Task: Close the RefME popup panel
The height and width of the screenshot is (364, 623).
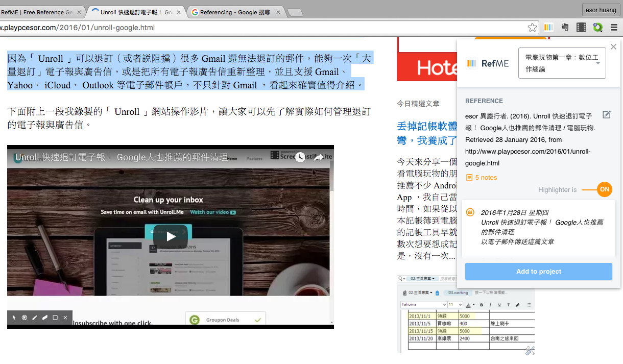Action: click(613, 47)
